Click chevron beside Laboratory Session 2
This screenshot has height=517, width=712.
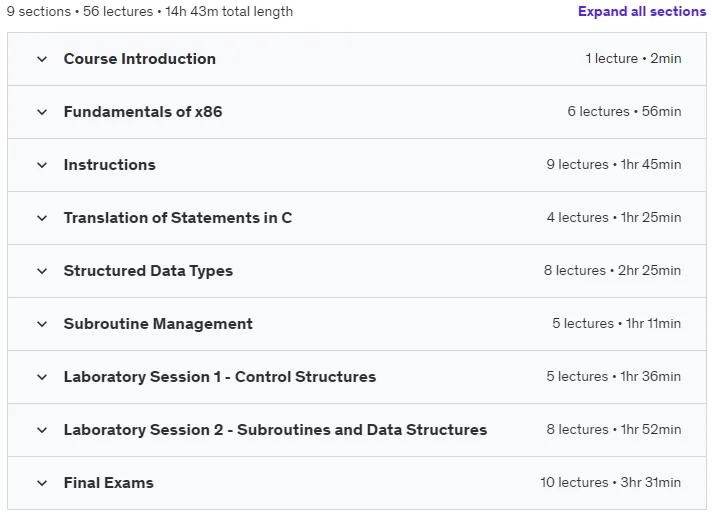point(42,430)
